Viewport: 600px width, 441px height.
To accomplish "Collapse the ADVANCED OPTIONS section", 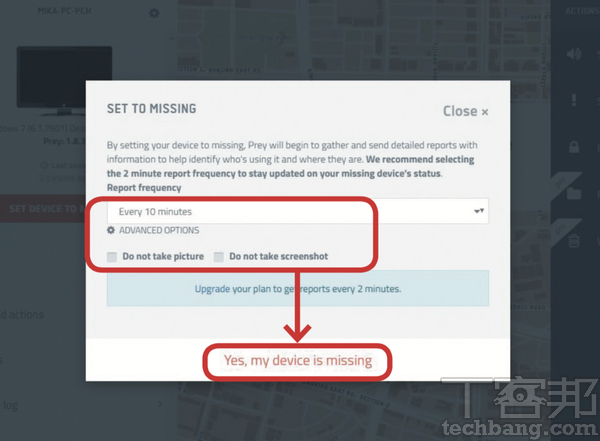I will point(159,230).
